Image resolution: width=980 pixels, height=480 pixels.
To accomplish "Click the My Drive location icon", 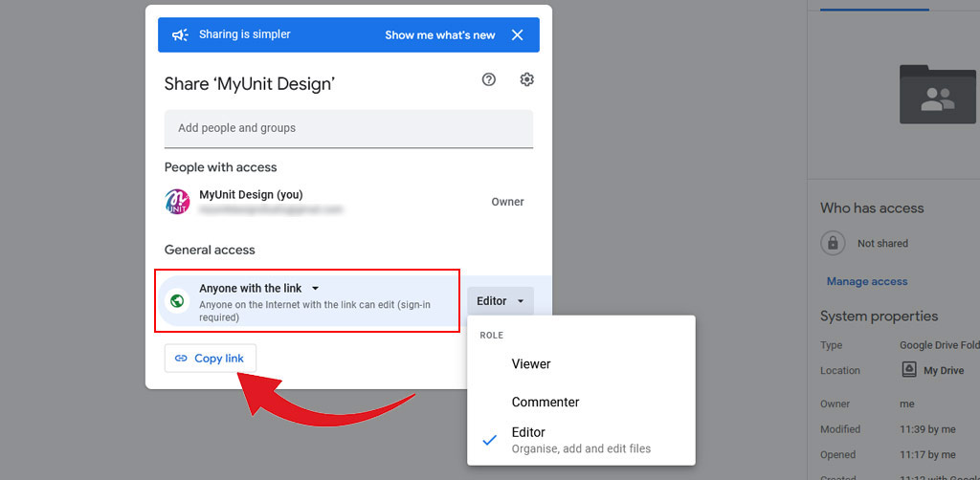I will pos(909,370).
